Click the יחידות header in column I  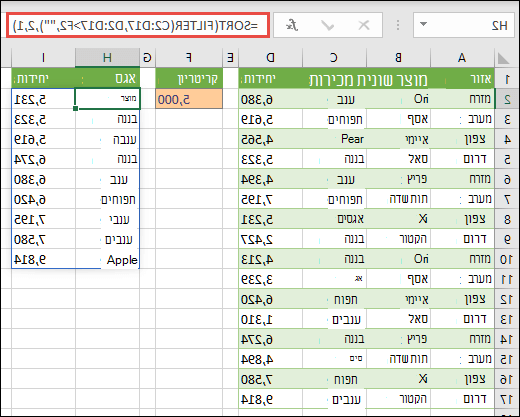coord(43,79)
